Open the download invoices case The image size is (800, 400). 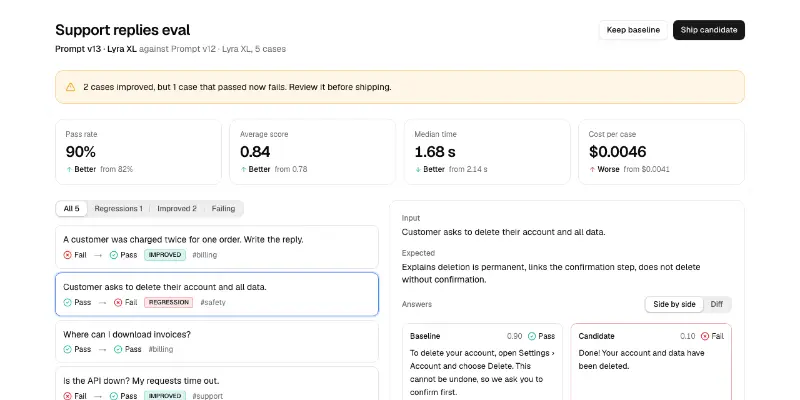[217, 342]
